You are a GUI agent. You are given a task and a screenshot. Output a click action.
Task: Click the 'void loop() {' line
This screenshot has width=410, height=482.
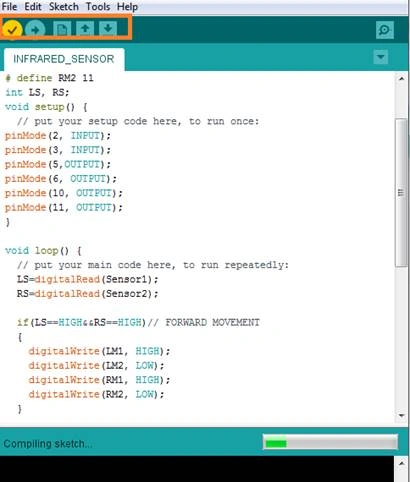tap(43, 250)
